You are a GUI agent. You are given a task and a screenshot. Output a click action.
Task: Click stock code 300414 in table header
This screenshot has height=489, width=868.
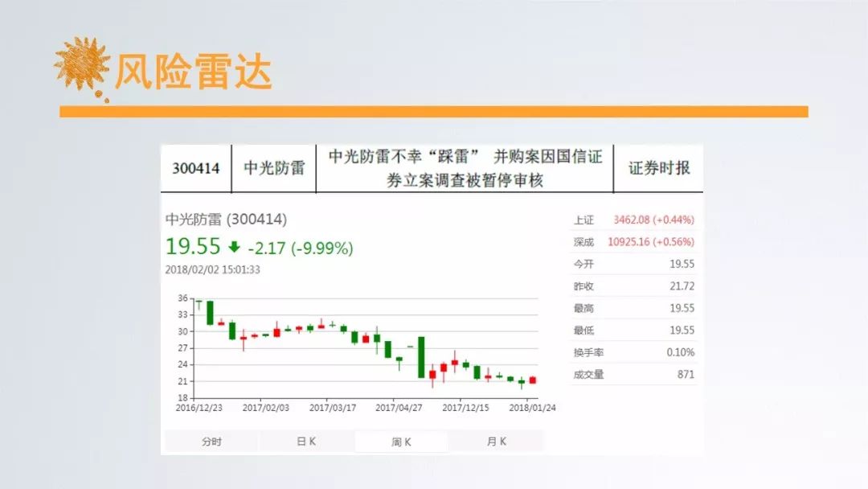[196, 168]
